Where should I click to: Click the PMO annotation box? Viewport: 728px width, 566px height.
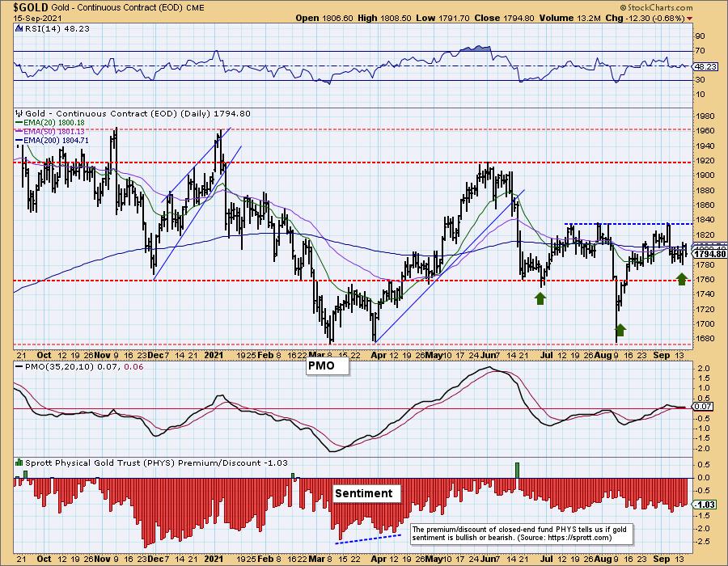327,365
